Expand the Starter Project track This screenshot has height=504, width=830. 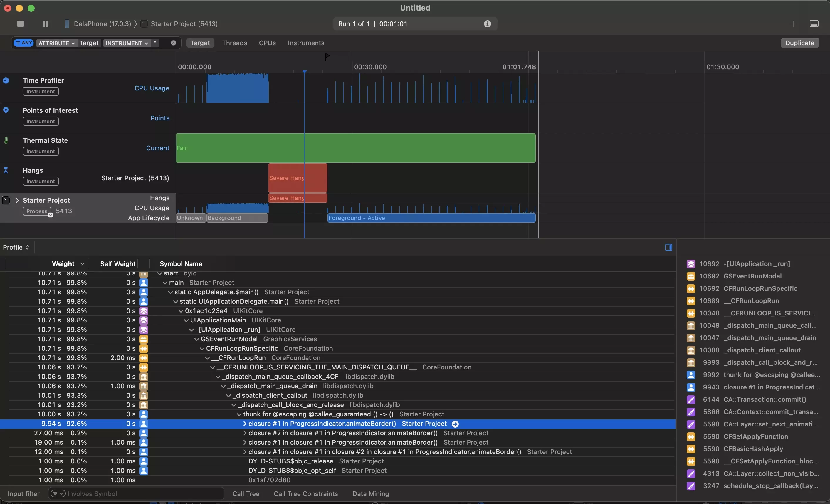point(17,200)
